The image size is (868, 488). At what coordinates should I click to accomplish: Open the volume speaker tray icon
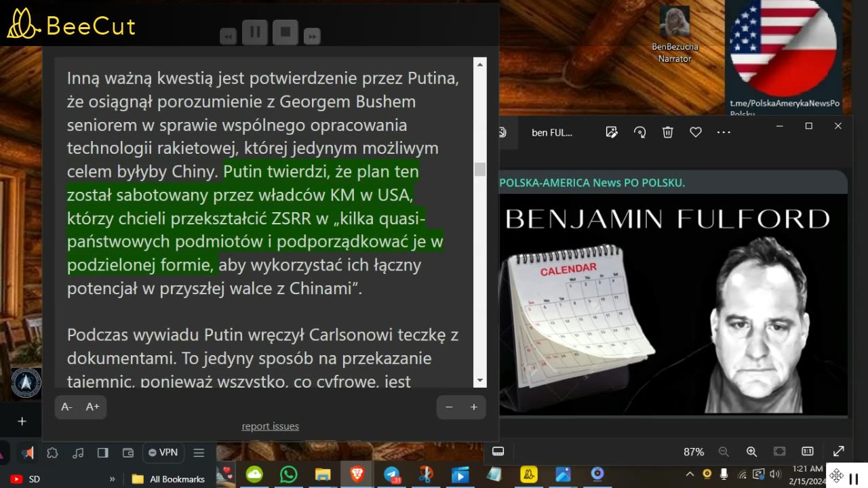click(x=775, y=474)
